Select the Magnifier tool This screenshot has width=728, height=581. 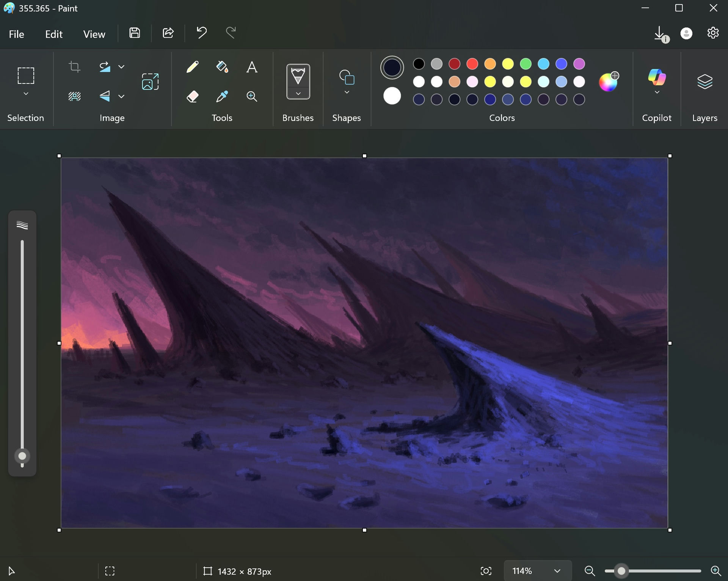pyautogui.click(x=252, y=96)
